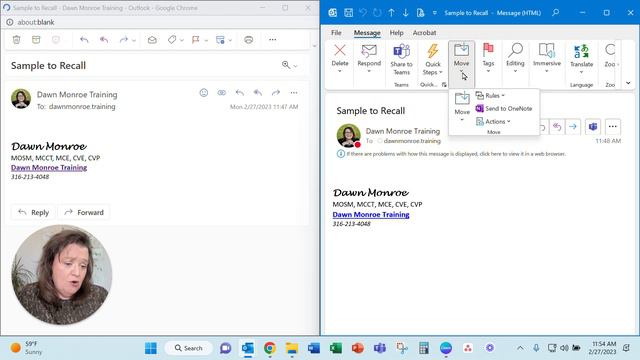Click Save icon in desktop Outlook title bar

click(349, 13)
